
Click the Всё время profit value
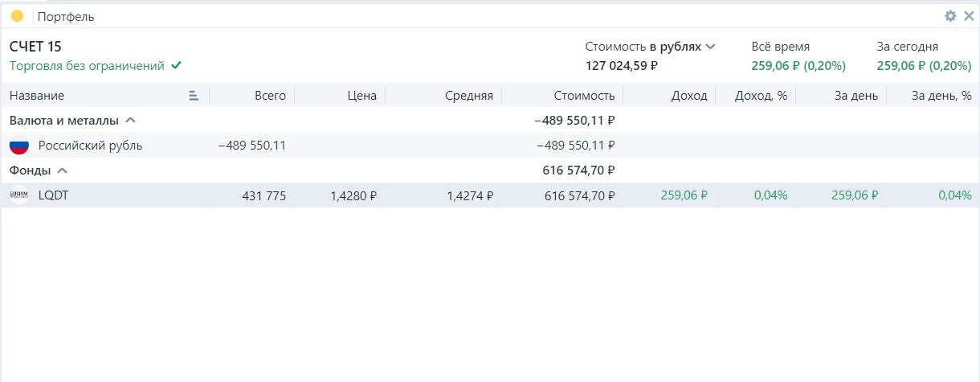(x=798, y=66)
